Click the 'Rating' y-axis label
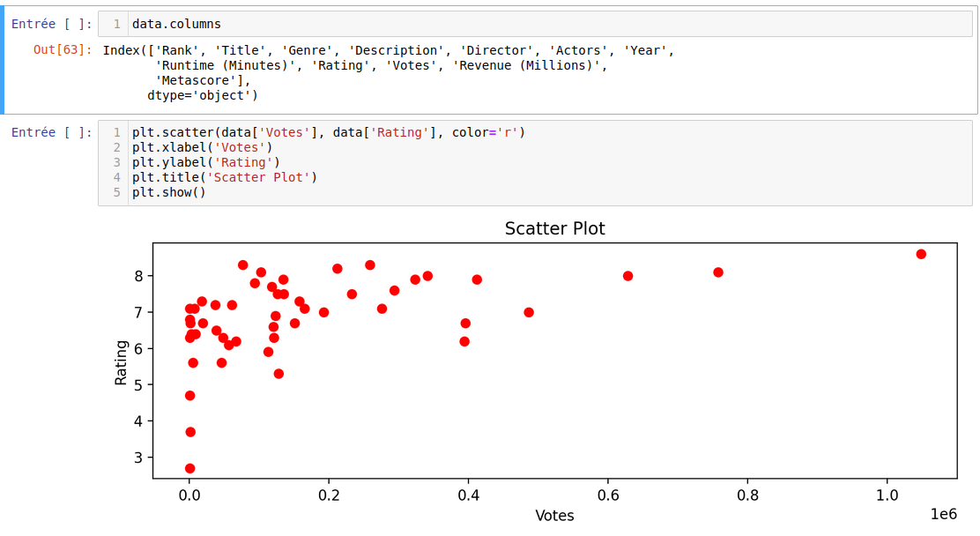Viewport: 980px width, 536px height. point(122,362)
